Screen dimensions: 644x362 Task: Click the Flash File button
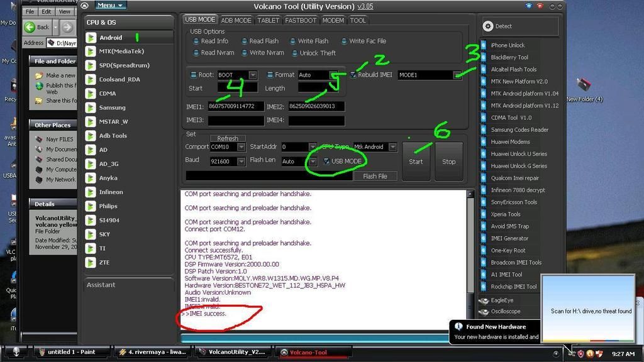pos(375,177)
